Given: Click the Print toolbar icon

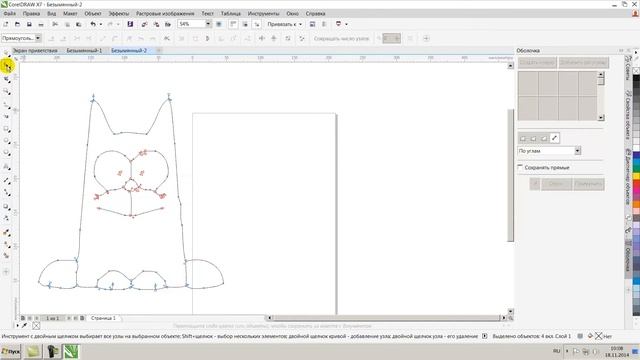Looking at the screenshot, I should 41,24.
